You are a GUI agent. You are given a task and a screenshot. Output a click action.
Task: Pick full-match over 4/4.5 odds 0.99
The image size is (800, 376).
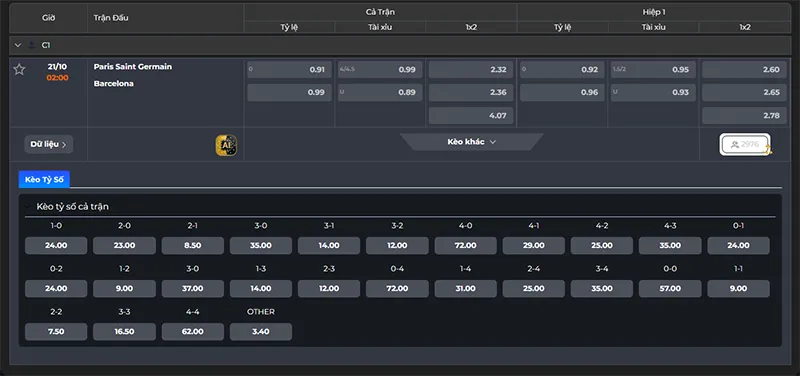pyautogui.click(x=380, y=70)
